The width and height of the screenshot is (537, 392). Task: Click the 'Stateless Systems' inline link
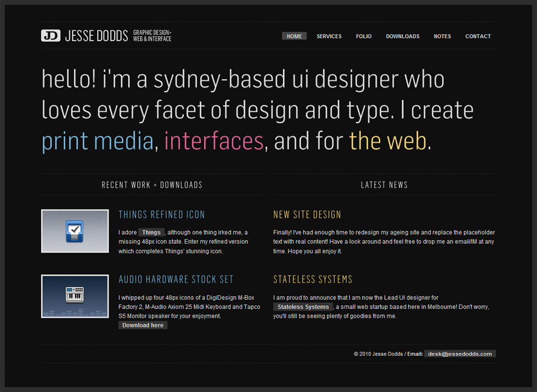point(303,307)
